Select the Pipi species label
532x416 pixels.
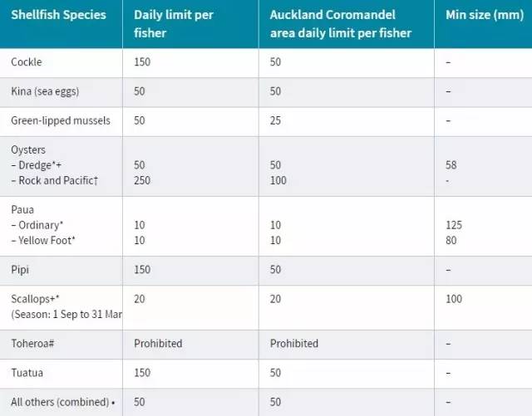(21, 270)
